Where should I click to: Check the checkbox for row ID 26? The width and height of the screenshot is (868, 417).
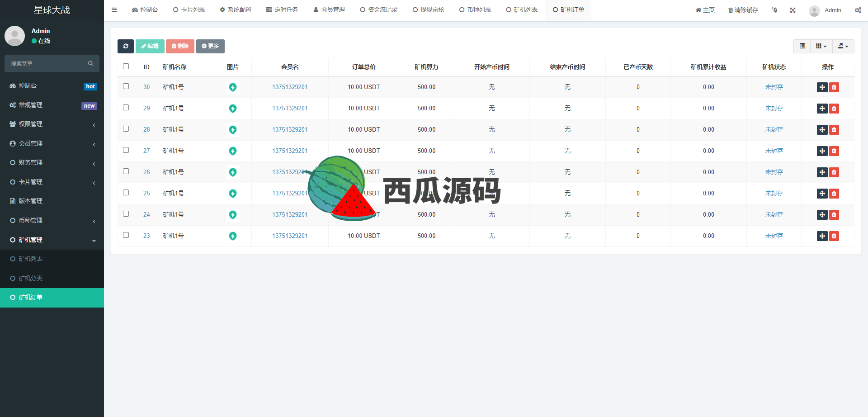(x=126, y=171)
